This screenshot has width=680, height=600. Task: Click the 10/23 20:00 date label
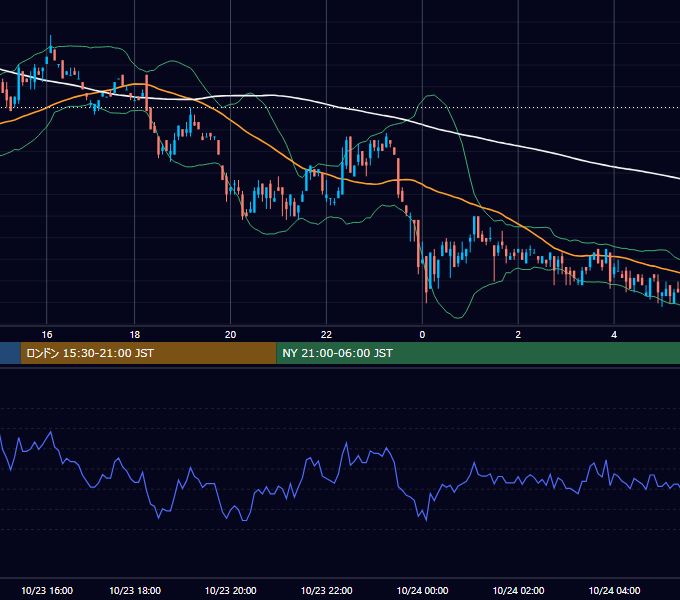230,590
